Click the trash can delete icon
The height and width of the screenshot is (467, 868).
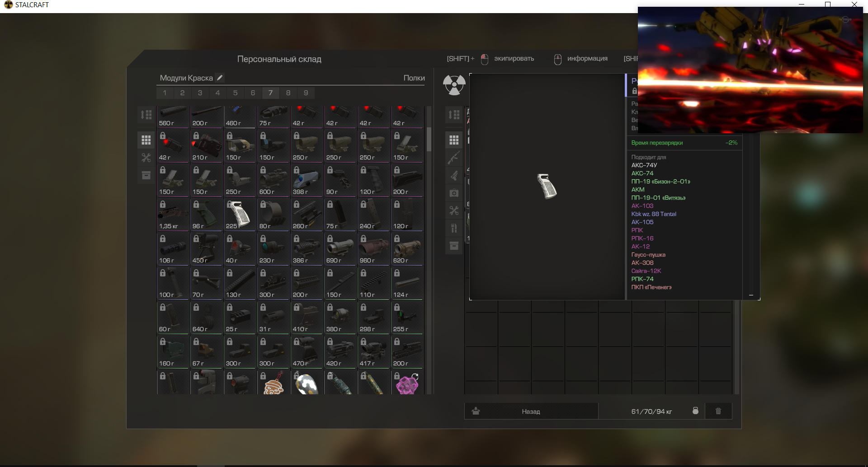click(x=718, y=411)
